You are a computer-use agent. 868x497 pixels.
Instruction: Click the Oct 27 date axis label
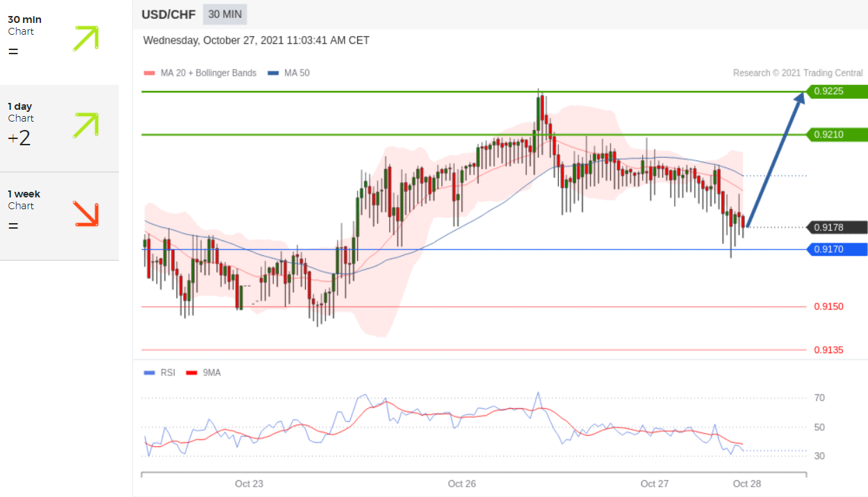pyautogui.click(x=654, y=484)
